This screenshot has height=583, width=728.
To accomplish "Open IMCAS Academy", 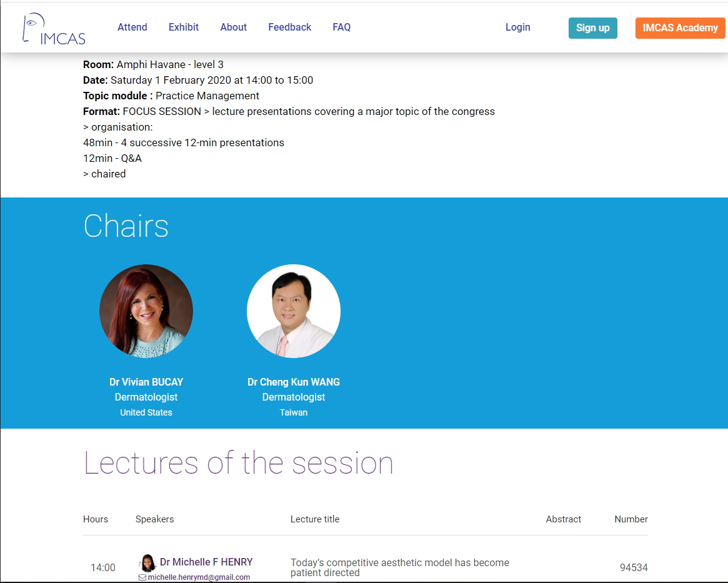I will point(680,28).
